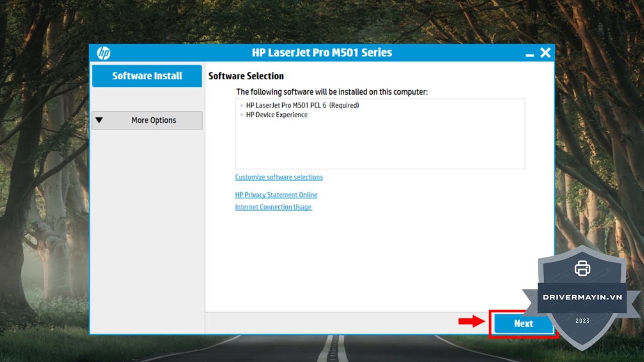View the Internet Connection Usage link
Screen dimensions: 644x362
coord(273,207)
